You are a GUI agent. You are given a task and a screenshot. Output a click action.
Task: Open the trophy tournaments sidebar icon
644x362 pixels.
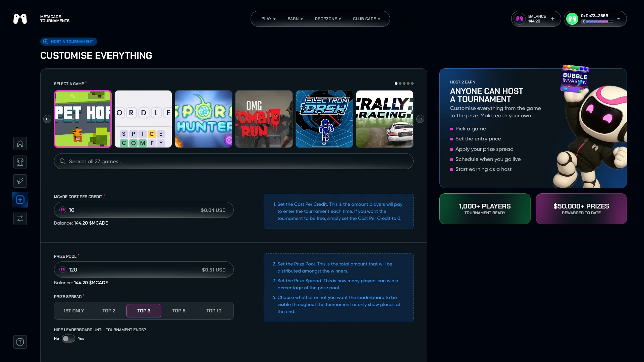20,162
